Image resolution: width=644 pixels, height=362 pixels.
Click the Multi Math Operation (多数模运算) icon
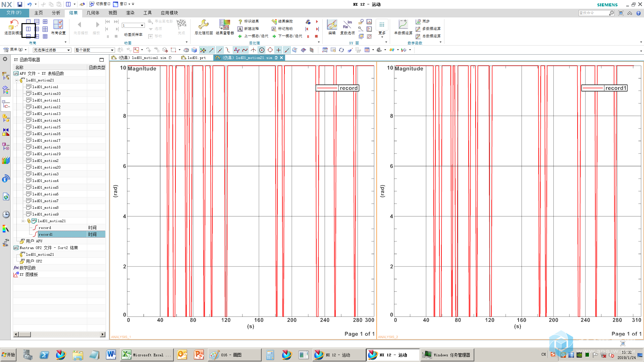(418, 29)
